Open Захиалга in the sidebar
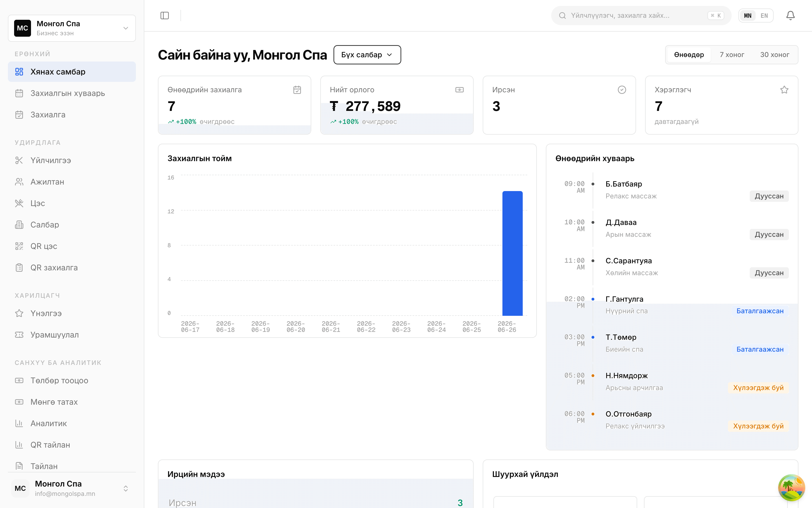 (x=72, y=115)
